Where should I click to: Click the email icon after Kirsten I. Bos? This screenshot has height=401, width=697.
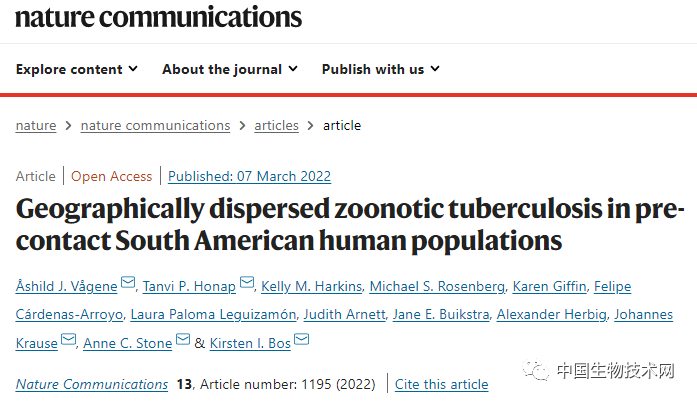[x=301, y=340]
